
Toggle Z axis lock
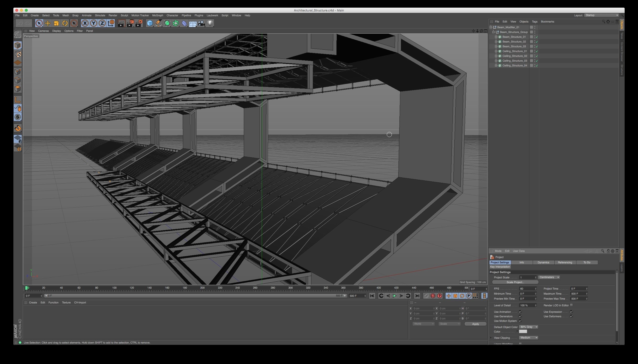[102, 23]
